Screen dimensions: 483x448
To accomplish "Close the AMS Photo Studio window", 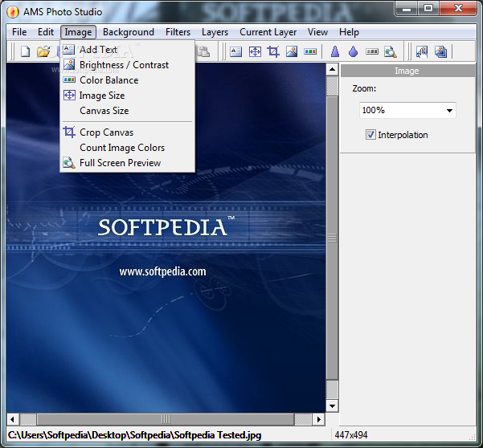I will pos(458,8).
